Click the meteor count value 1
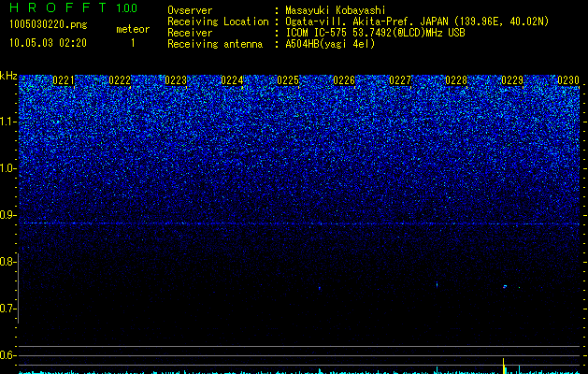588x374 pixels. coord(133,43)
